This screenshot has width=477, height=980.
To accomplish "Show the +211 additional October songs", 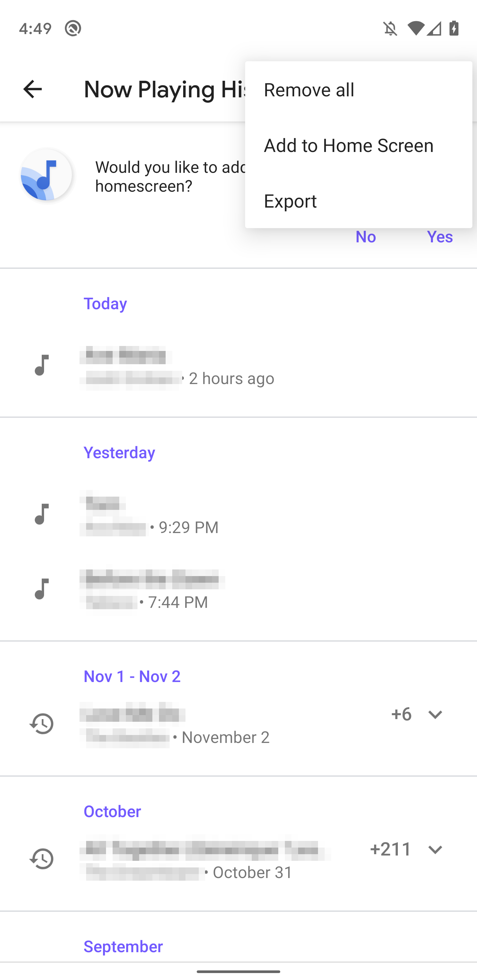I will pyautogui.click(x=391, y=849).
